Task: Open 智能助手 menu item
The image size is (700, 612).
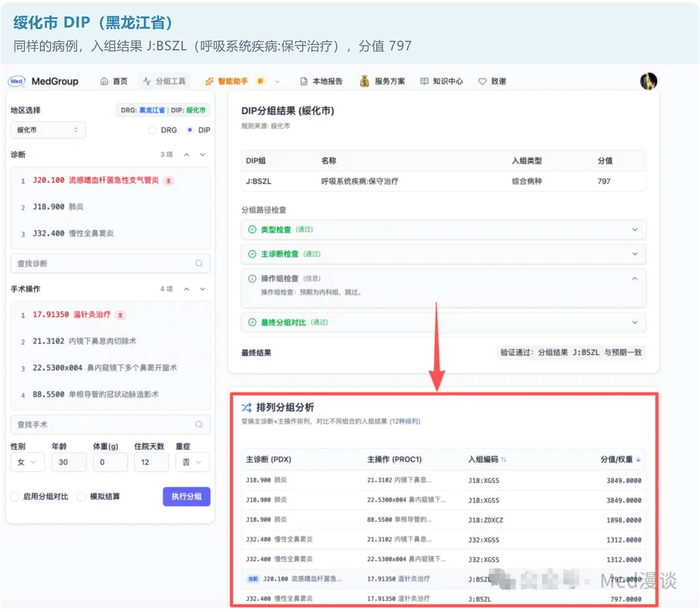Action: pos(233,81)
